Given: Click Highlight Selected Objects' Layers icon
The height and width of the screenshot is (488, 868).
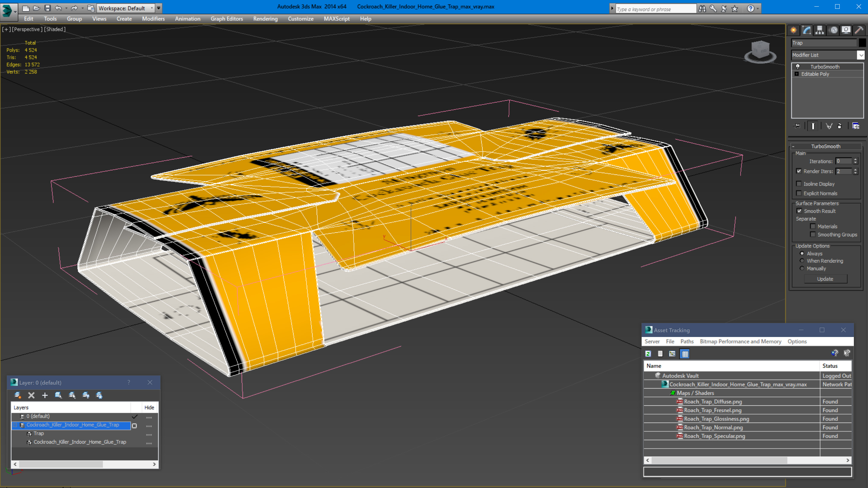Looking at the screenshot, I should click(72, 395).
